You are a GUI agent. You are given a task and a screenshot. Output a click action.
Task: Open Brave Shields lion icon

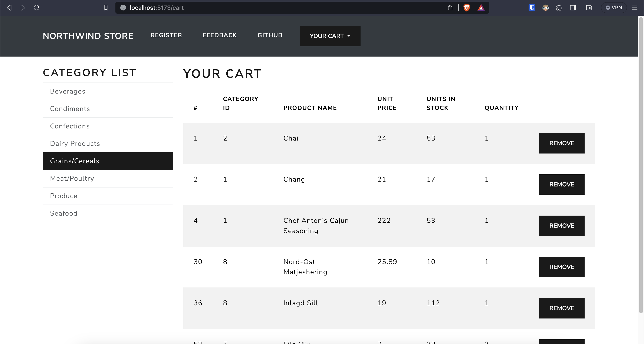pyautogui.click(x=467, y=8)
